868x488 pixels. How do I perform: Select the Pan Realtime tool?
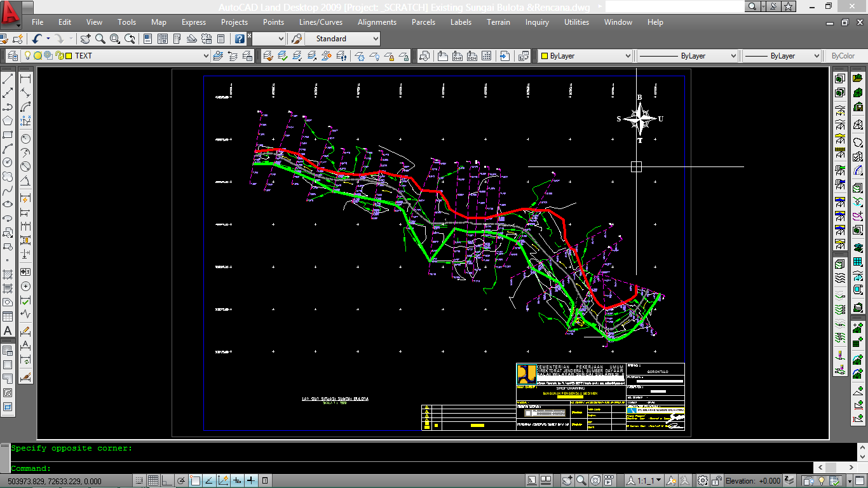click(x=85, y=39)
